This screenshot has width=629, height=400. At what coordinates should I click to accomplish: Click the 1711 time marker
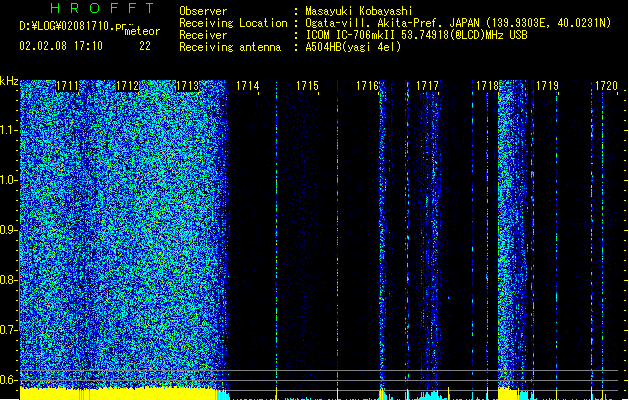(67, 86)
